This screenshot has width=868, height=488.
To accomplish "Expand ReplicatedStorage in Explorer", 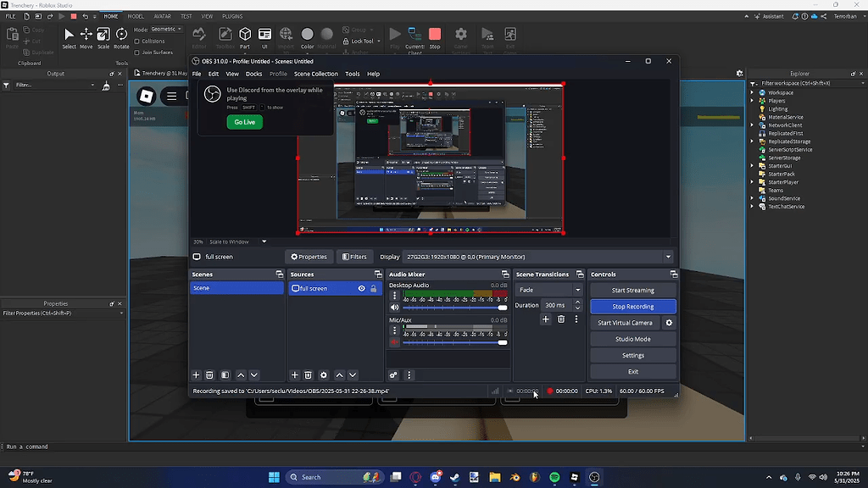I will pos(753,141).
